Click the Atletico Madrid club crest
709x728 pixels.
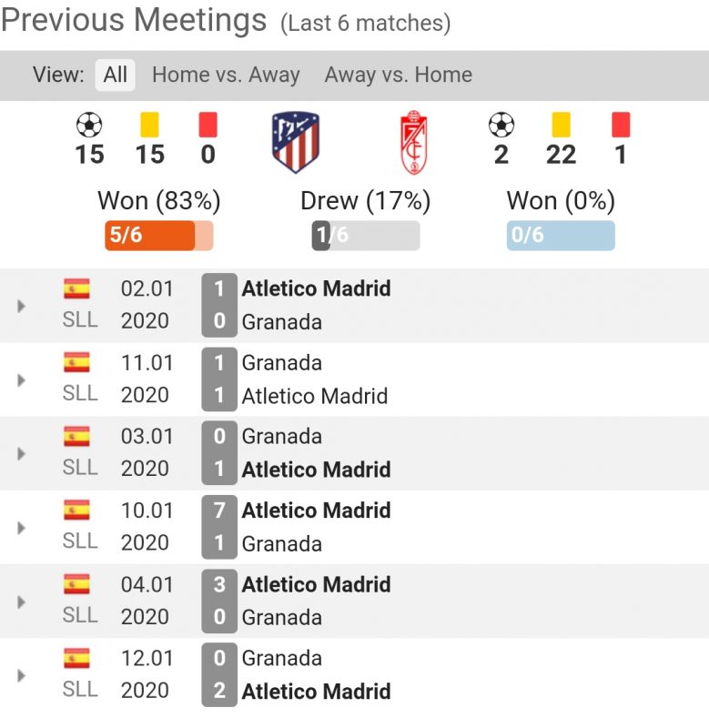(296, 142)
